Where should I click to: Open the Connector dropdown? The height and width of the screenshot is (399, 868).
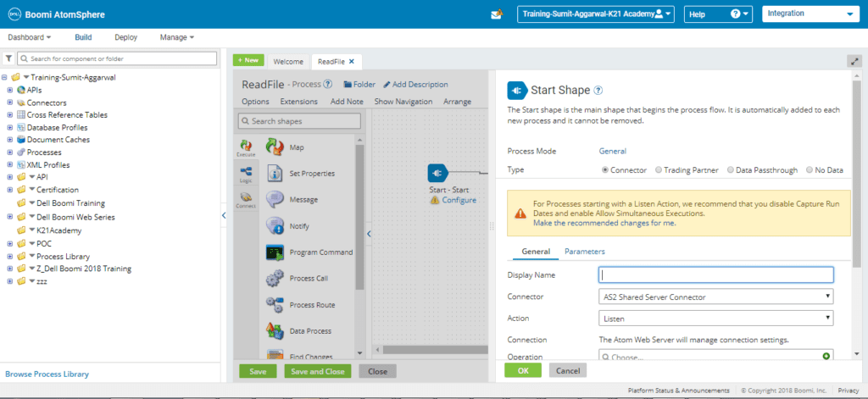[716, 296]
